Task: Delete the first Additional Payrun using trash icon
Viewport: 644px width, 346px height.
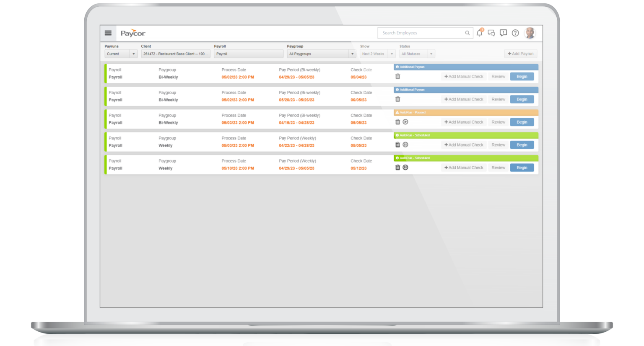Action: tap(397, 76)
